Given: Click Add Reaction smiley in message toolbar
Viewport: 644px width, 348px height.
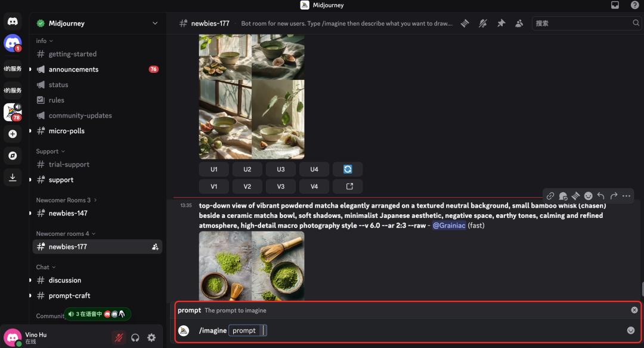Looking at the screenshot, I should tap(588, 196).
